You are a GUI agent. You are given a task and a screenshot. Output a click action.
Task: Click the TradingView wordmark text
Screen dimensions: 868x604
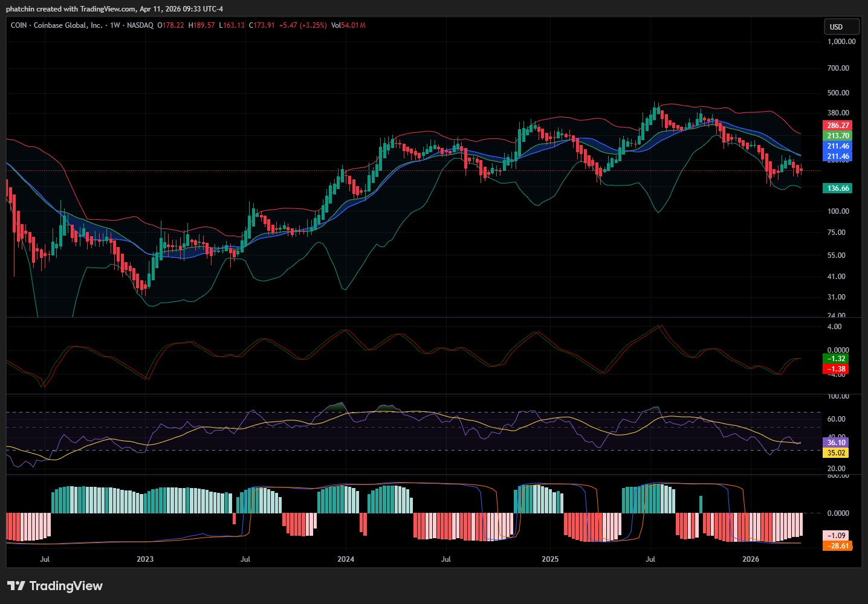[66, 586]
